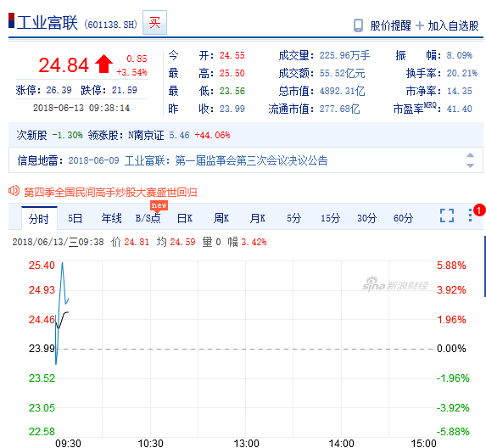Click the 换手率 value 20.21%
The width and height of the screenshot is (486, 448).
click(462, 73)
